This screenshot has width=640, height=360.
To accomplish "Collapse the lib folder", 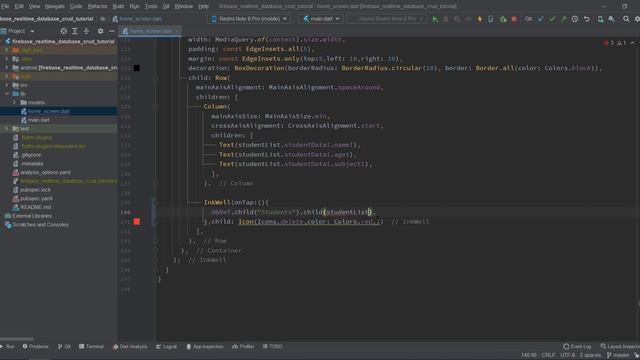I will click(x=7, y=94).
